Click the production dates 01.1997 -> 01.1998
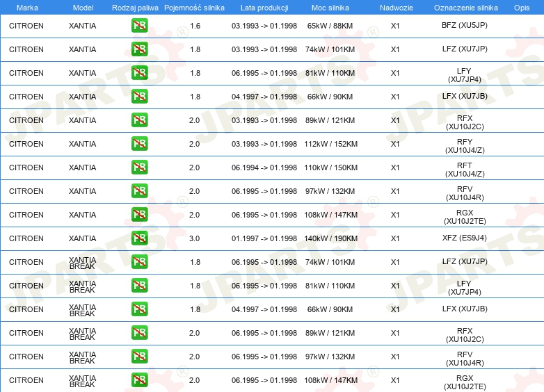Image resolution: width=544 pixels, height=392 pixels. pyautogui.click(x=264, y=238)
